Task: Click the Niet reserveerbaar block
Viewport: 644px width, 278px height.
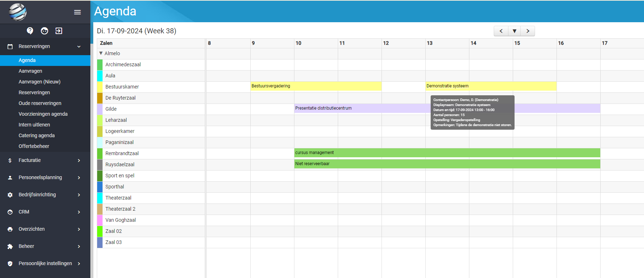Action: tap(447, 164)
